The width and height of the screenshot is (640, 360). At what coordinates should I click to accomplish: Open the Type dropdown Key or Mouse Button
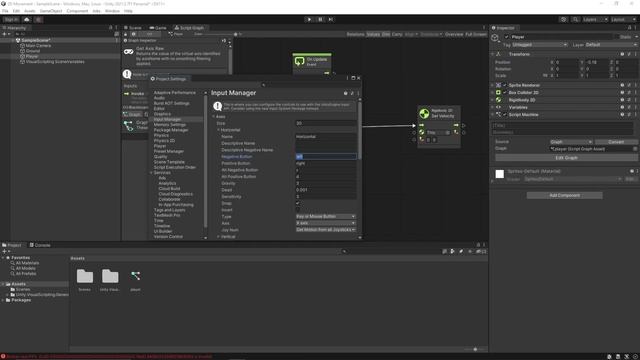coord(326,216)
